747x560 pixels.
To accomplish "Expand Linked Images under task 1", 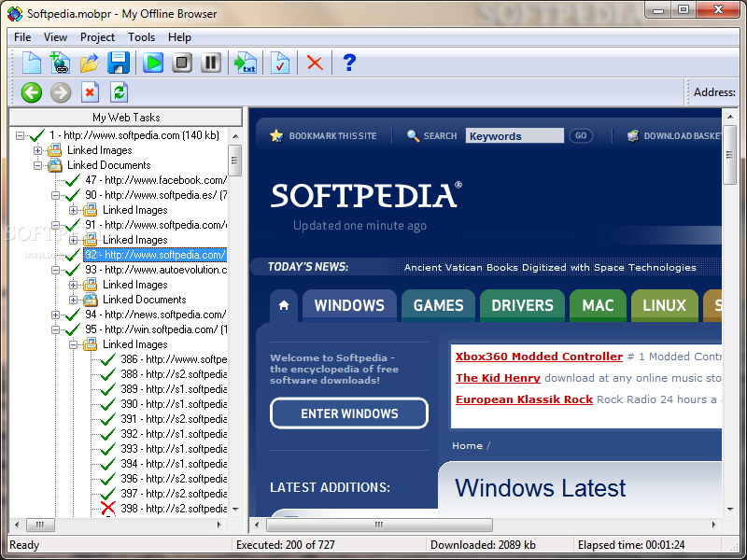I will (x=37, y=150).
